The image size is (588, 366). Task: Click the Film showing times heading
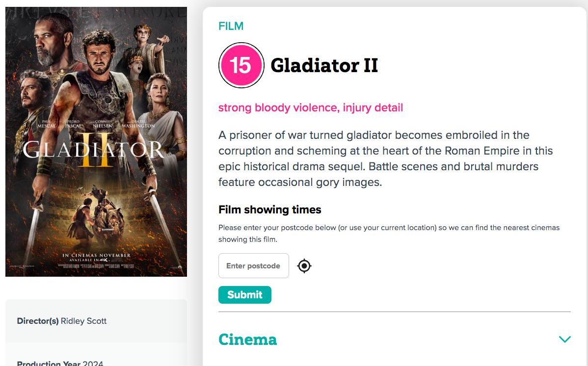(x=269, y=209)
